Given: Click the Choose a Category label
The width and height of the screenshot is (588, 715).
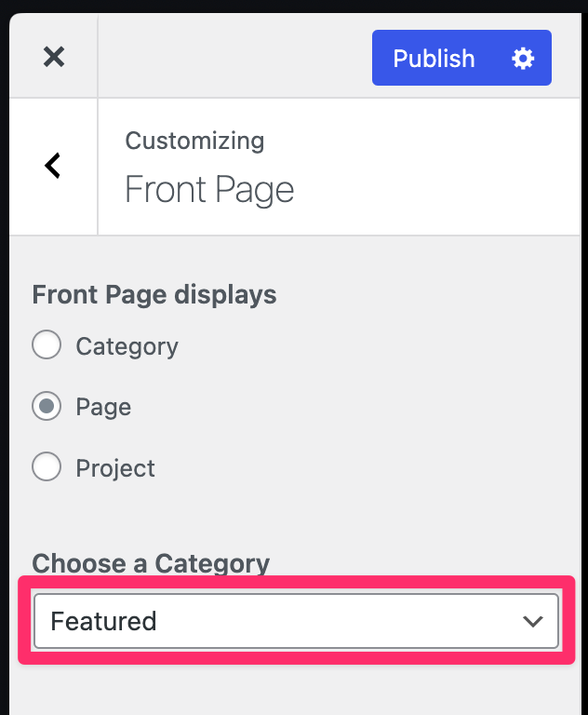Looking at the screenshot, I should [151, 563].
